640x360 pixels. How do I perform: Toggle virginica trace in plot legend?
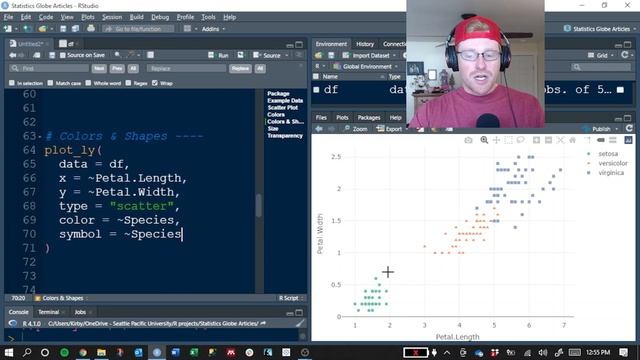point(606,173)
